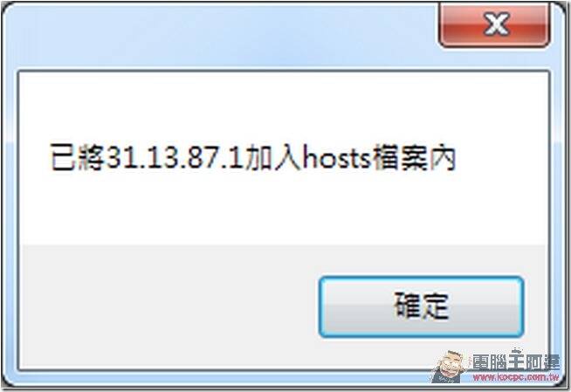Click the left border of the dialog
This screenshot has width=571, height=392.
coord(10,218)
